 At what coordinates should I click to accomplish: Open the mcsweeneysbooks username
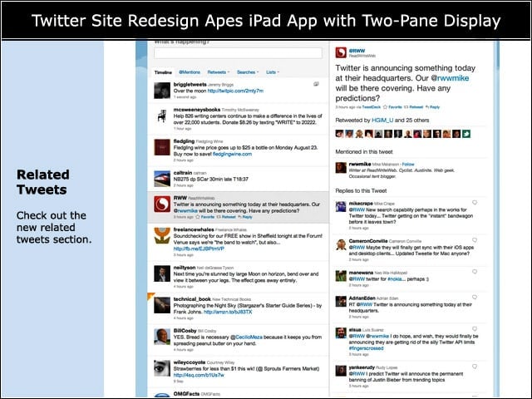[197, 110]
